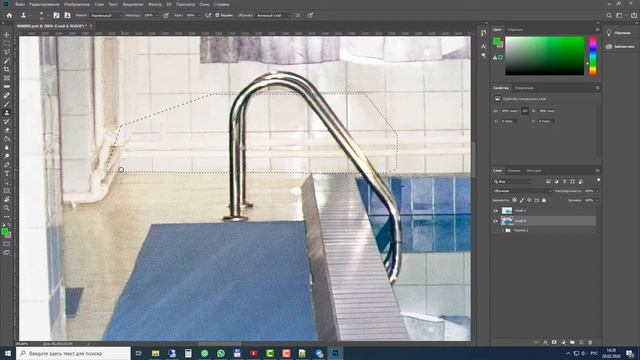Open the layer kind filter dropdown

click(512, 181)
